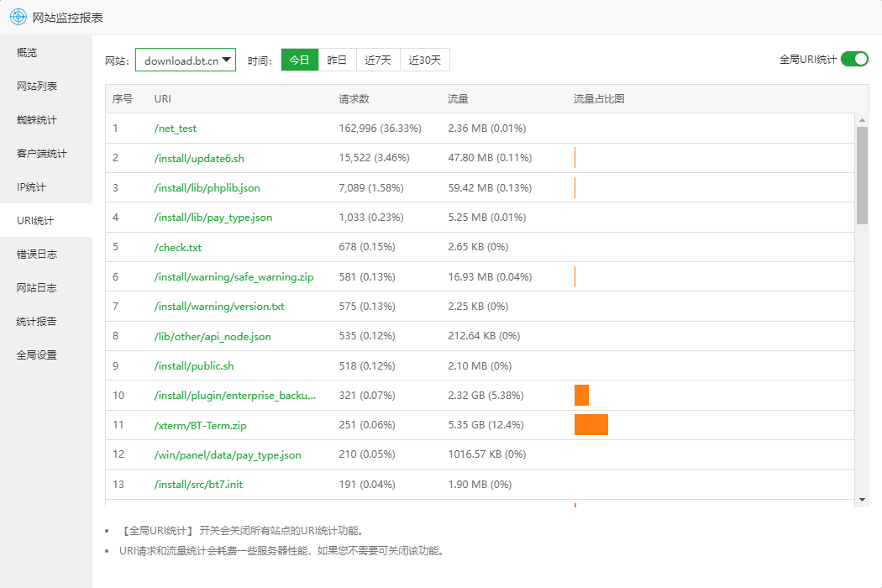Open 网站列表 in the sidebar
This screenshot has width=882, height=588.
[46, 86]
